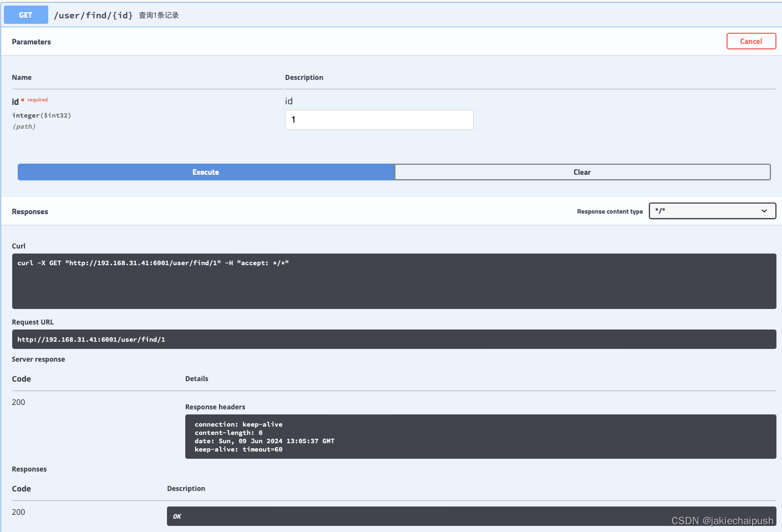Click the integer($int32) type label

point(42,115)
